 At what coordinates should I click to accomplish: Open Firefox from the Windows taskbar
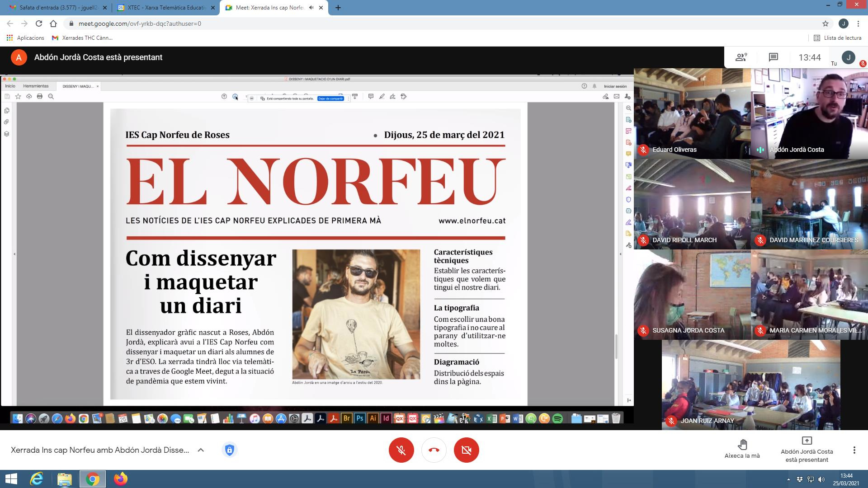click(x=120, y=479)
